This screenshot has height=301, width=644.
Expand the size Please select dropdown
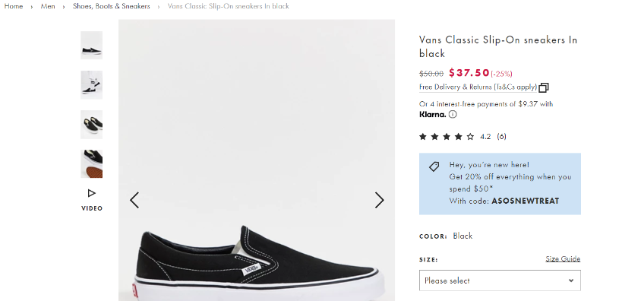(500, 280)
